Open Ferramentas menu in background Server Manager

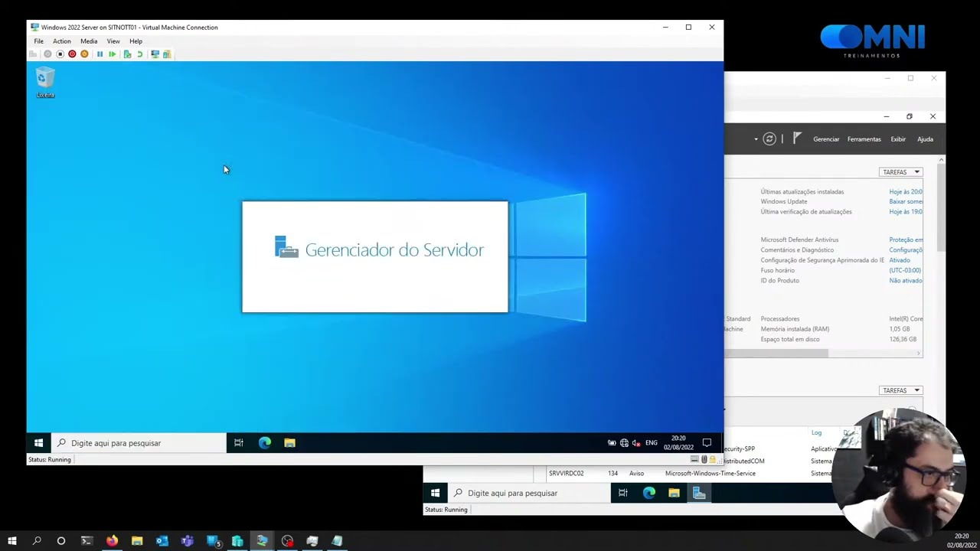864,139
